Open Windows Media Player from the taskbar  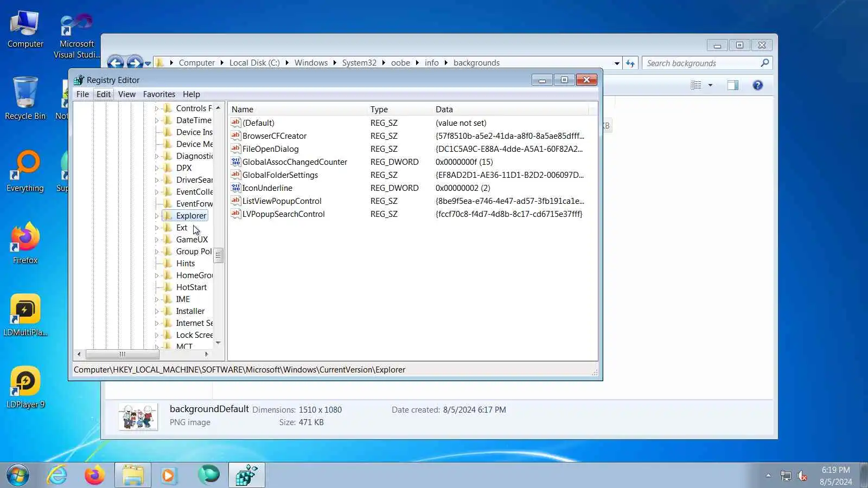[x=169, y=476]
